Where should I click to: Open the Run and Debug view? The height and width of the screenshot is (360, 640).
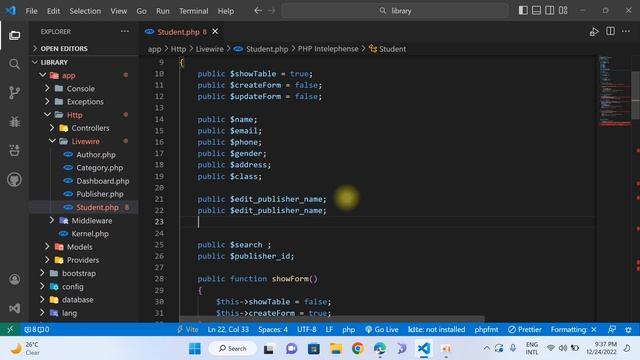coord(14,122)
